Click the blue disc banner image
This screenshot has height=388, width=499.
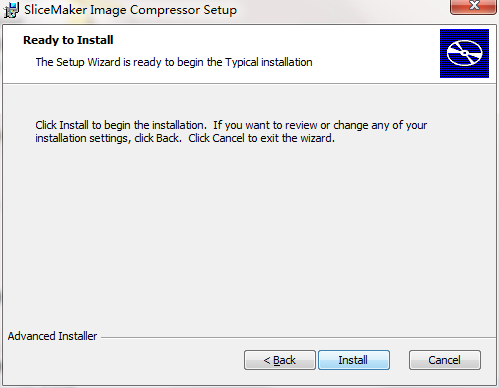(464, 53)
